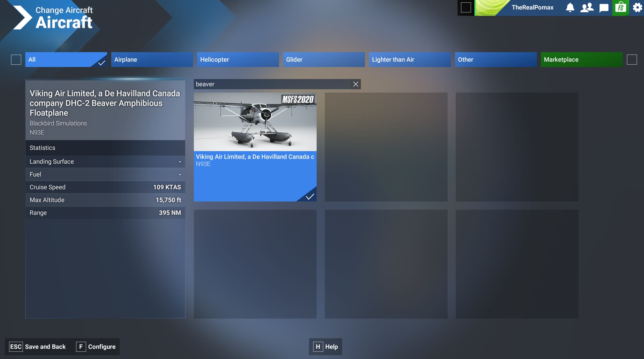Viewport: 644px width, 359px height.
Task: Click the Change Aircraft heading text
Action: (x=64, y=10)
